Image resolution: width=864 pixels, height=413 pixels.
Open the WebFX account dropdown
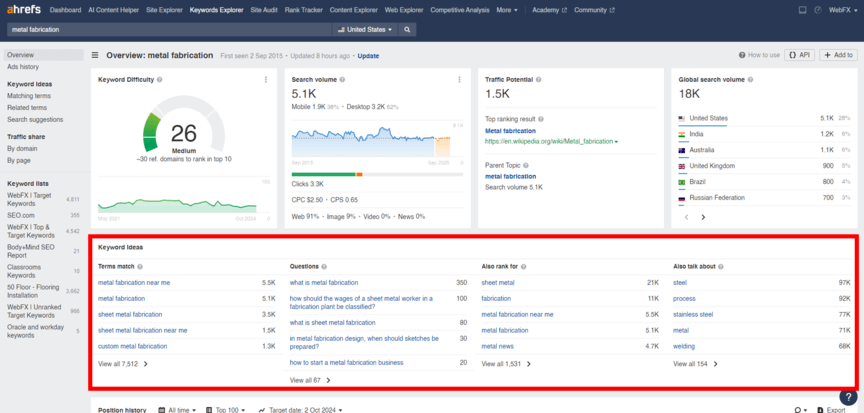843,10
